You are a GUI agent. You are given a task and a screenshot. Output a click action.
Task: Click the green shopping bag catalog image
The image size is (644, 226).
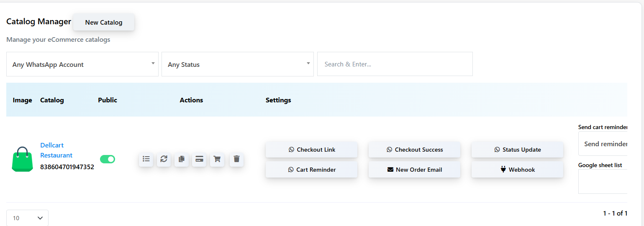[22, 159]
